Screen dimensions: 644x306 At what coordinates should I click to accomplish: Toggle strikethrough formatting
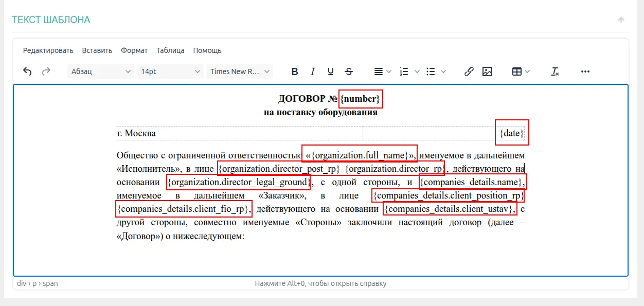point(349,71)
